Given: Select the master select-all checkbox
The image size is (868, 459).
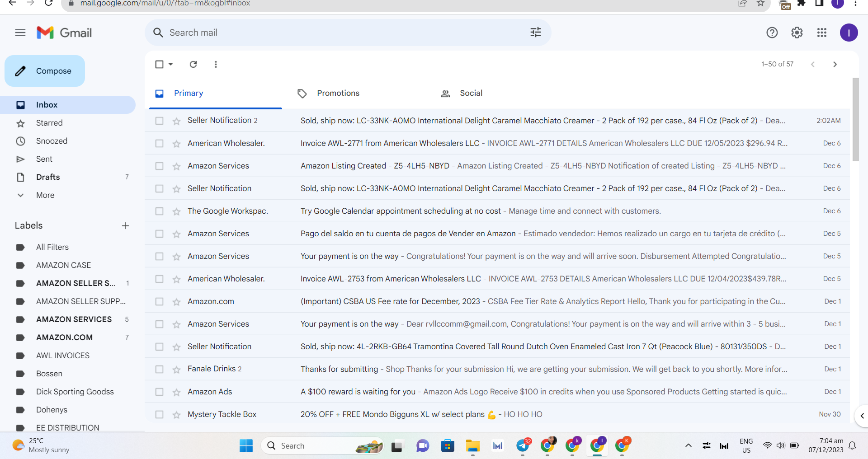Looking at the screenshot, I should coord(159,64).
